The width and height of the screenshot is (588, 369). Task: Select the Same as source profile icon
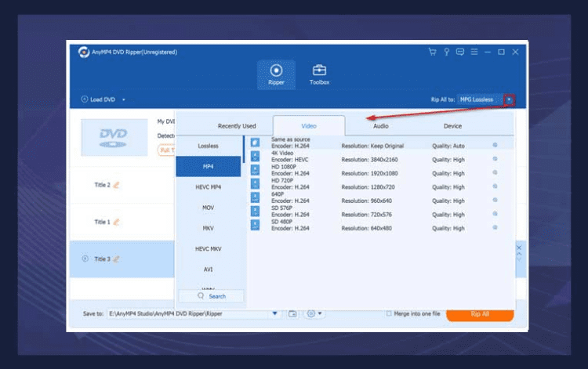pos(255,143)
